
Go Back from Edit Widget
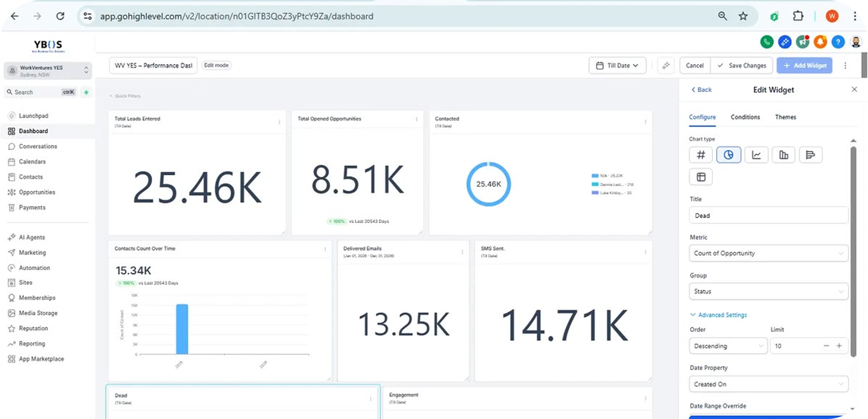(x=701, y=90)
